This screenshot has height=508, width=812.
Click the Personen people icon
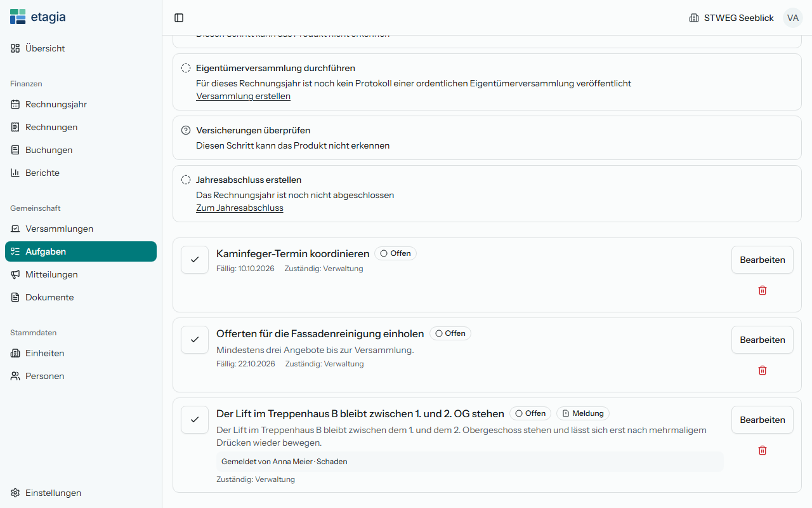(x=15, y=376)
